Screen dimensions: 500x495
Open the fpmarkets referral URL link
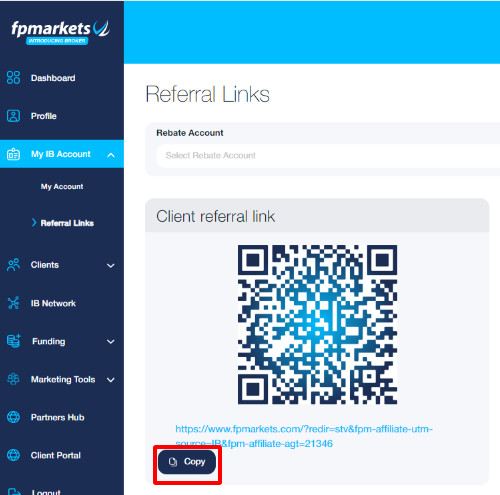(304, 436)
